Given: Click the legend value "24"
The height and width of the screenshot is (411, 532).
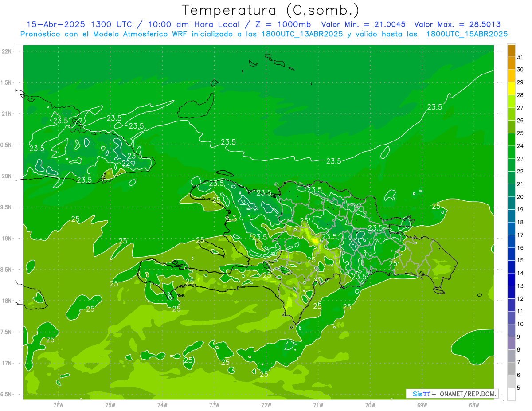Looking at the screenshot, I should [x=520, y=146].
